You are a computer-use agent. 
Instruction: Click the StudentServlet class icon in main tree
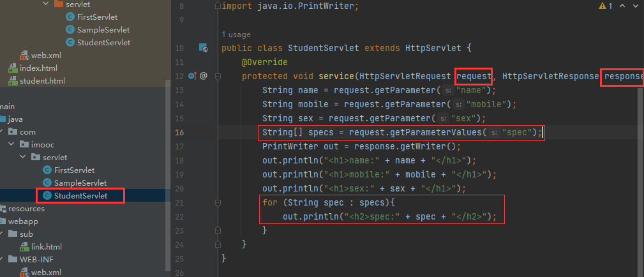[x=47, y=195]
